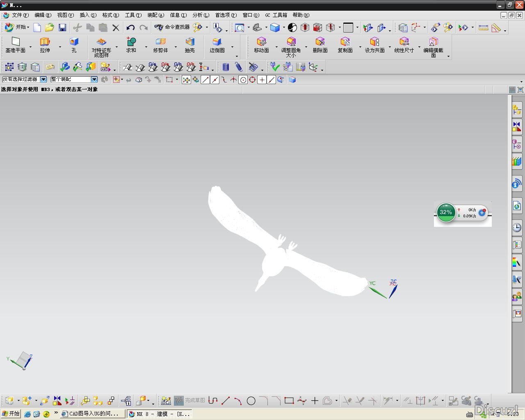Click the cylindrical spring icon
Viewport: 525px width, 420px height.
click(226, 67)
